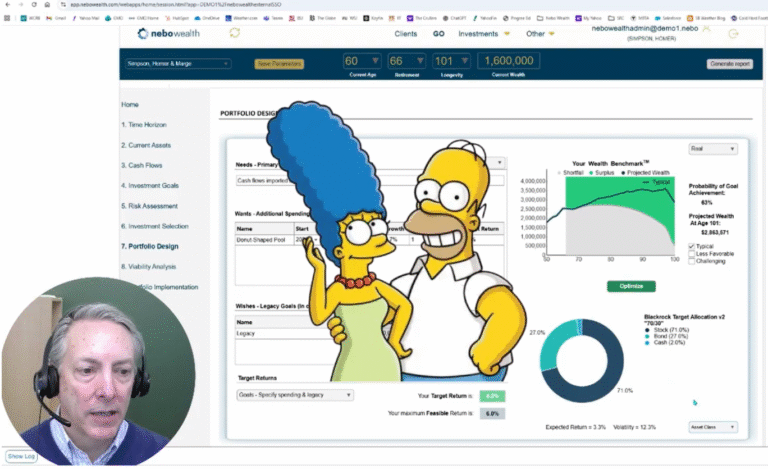This screenshot has width=768, height=469.
Task: Enable the Less Favorable scenario checkbox
Action: point(692,254)
